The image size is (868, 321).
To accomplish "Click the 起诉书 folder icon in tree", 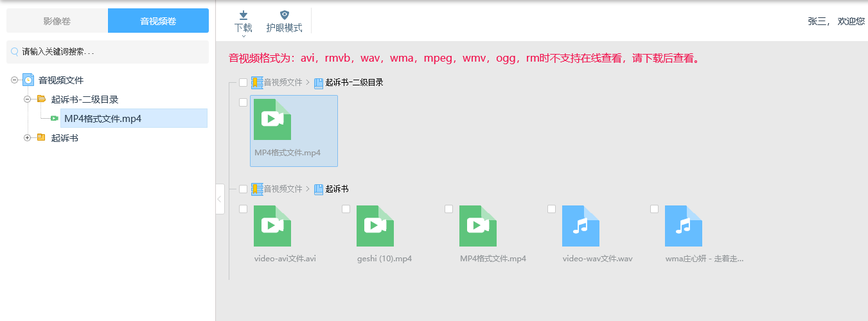I will [x=41, y=137].
